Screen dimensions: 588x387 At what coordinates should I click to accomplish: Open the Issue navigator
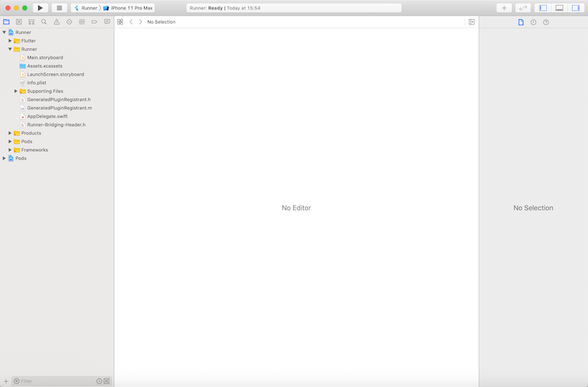[x=57, y=22]
